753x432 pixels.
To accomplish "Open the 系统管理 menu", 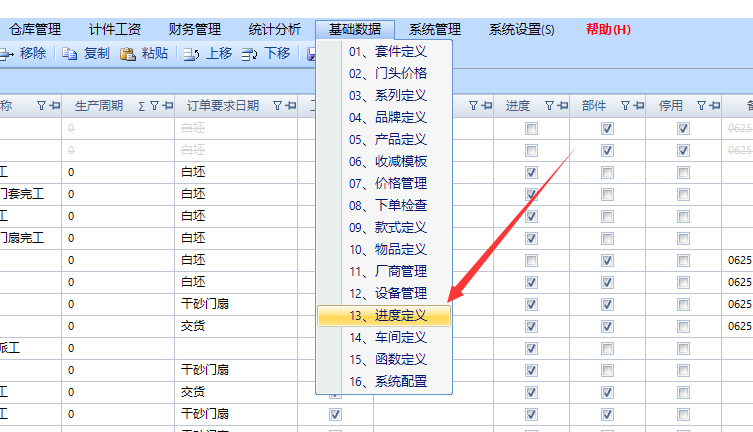I will tap(435, 29).
